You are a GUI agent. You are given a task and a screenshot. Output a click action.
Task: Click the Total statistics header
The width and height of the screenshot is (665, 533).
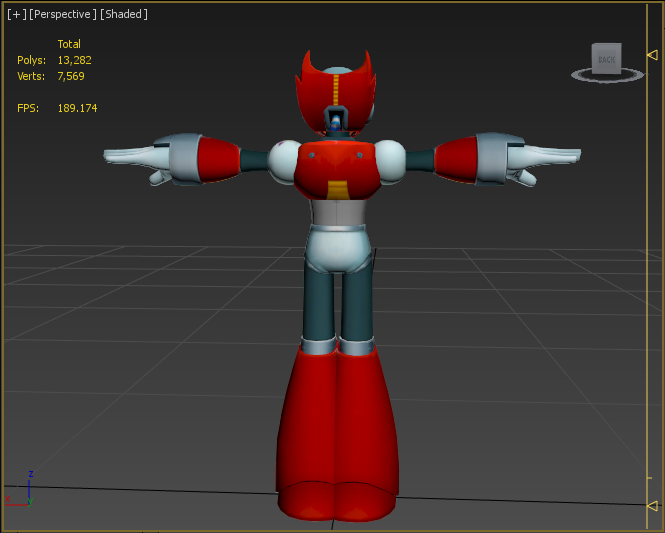point(69,44)
